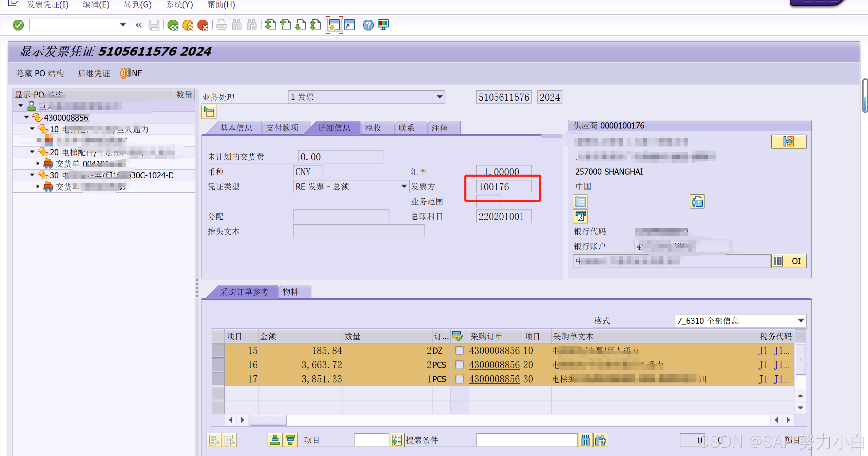Open the 转到(G) menu
Image resolution: width=868 pixels, height=456 pixels.
137,5
